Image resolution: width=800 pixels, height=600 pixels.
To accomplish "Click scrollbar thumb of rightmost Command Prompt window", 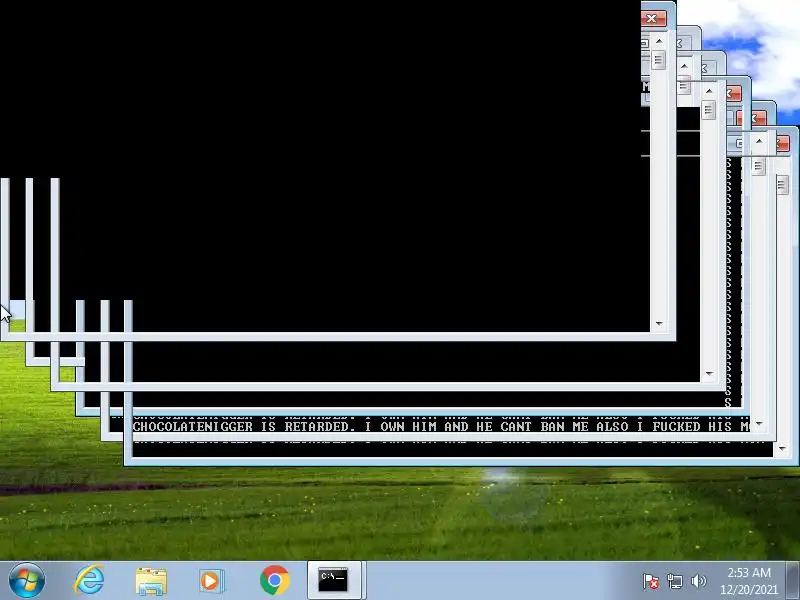I will pyautogui.click(x=782, y=185).
